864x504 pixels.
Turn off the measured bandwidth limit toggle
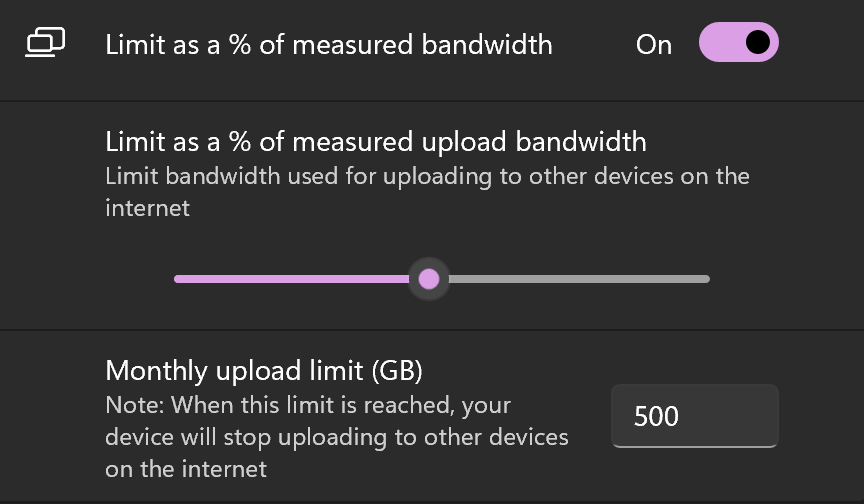pyautogui.click(x=738, y=43)
